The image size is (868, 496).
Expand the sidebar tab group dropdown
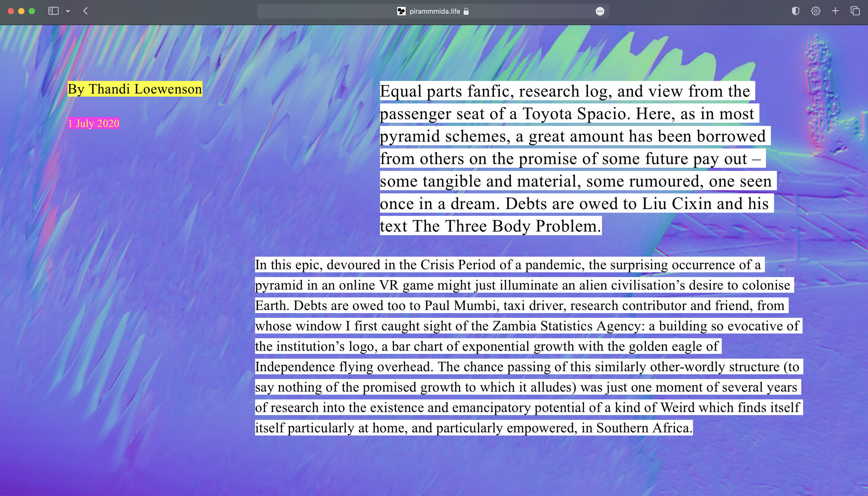[68, 11]
